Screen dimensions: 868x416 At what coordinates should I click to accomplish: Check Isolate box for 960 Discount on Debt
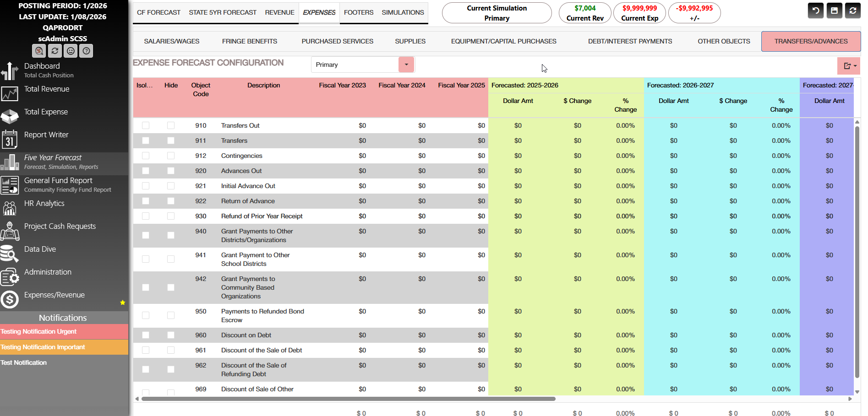coord(146,335)
